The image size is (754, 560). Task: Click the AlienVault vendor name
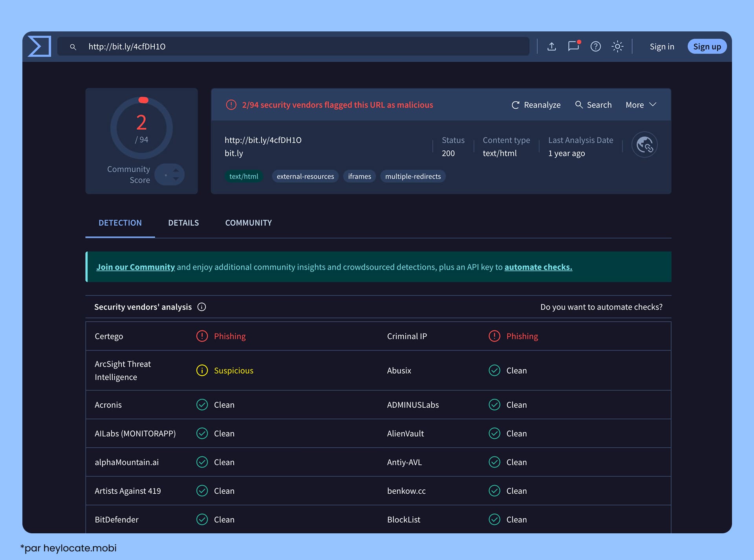405,434
